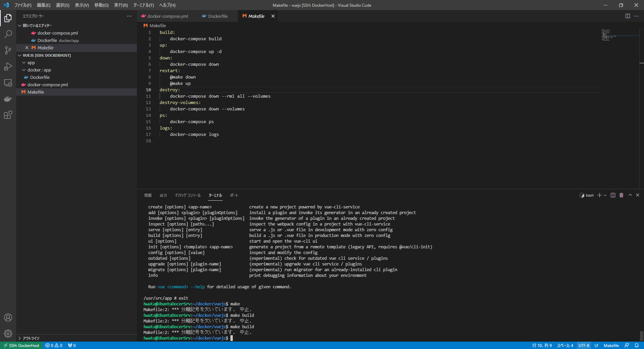The height and width of the screenshot is (349, 644).
Task: Place cursor on 'docker-compose logs' line
Action: click(x=195, y=135)
